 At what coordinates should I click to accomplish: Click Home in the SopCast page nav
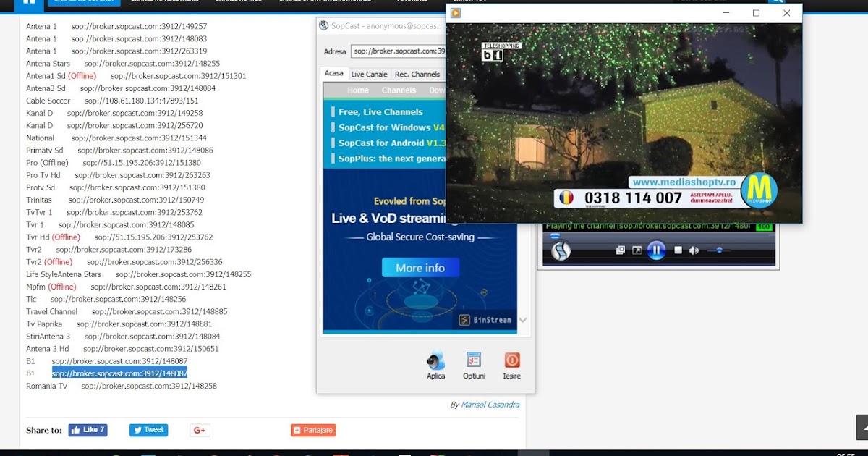point(358,90)
